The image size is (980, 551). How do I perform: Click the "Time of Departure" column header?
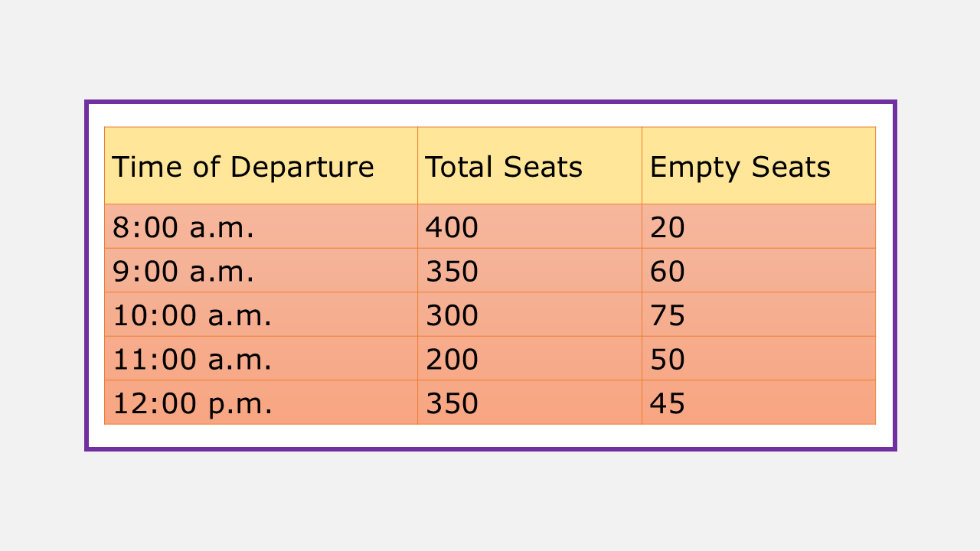pyautogui.click(x=243, y=166)
